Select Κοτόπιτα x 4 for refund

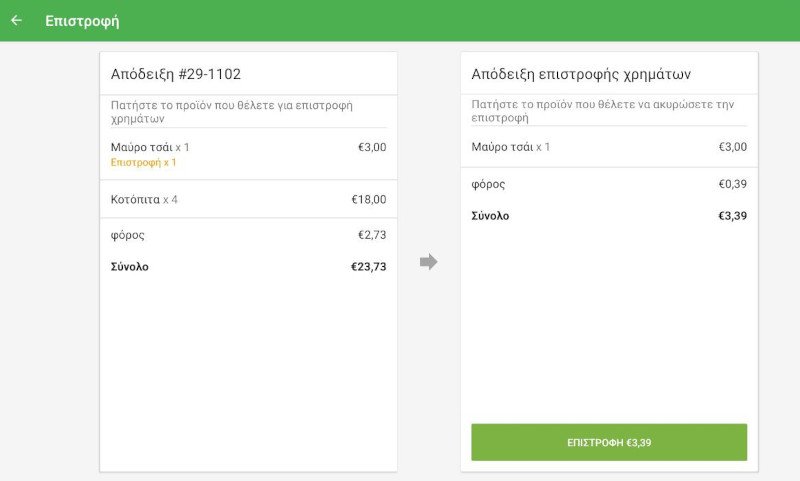click(145, 199)
